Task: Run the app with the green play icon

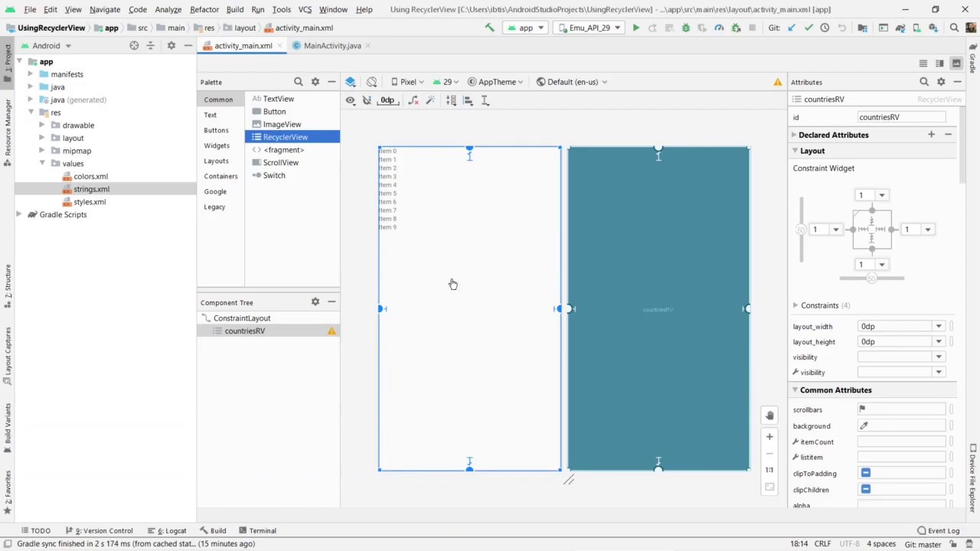Action: [635, 28]
